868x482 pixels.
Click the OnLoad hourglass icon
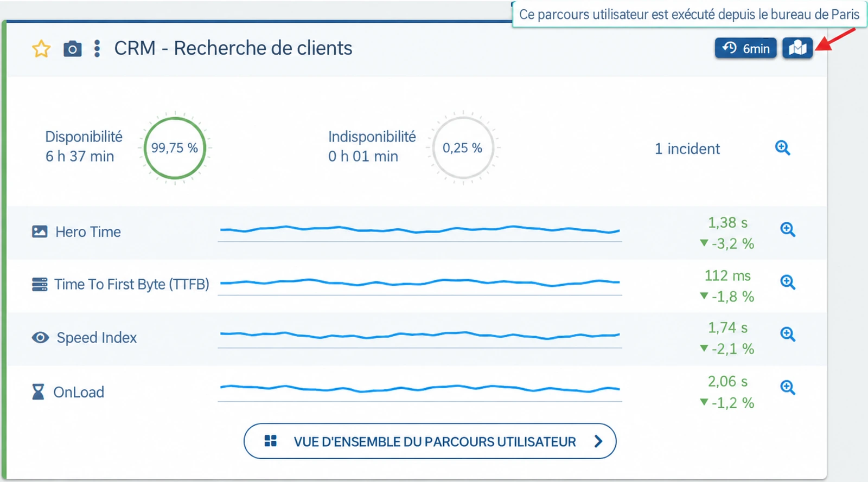pos(38,391)
